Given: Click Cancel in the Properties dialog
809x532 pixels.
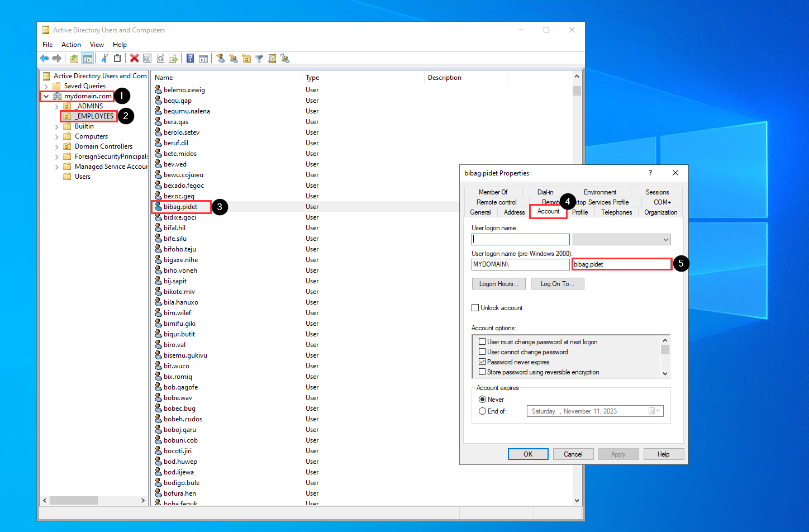Looking at the screenshot, I should point(573,454).
